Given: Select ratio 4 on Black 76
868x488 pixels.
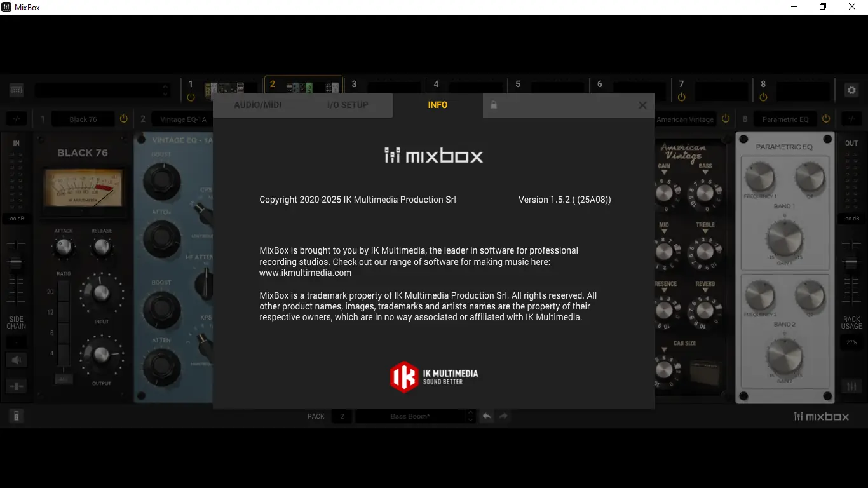Looking at the screenshot, I should pos(63,353).
